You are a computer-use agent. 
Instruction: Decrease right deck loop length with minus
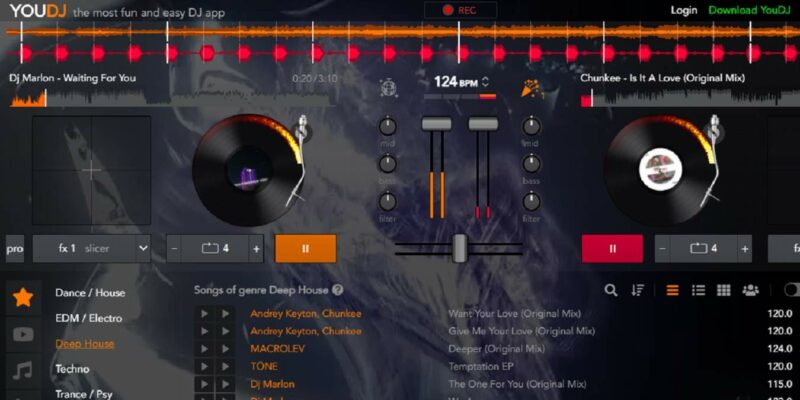663,248
